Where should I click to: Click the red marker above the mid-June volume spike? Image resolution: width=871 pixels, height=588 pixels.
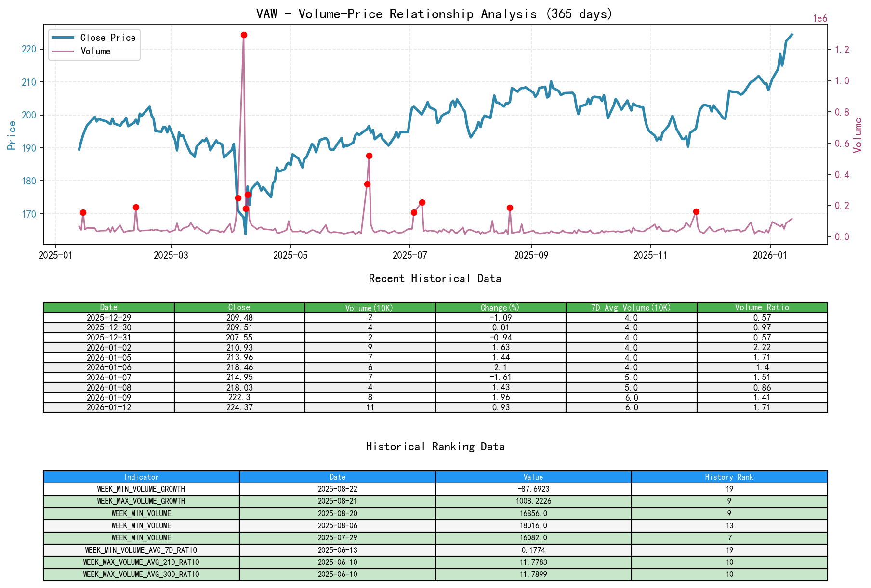(x=369, y=155)
